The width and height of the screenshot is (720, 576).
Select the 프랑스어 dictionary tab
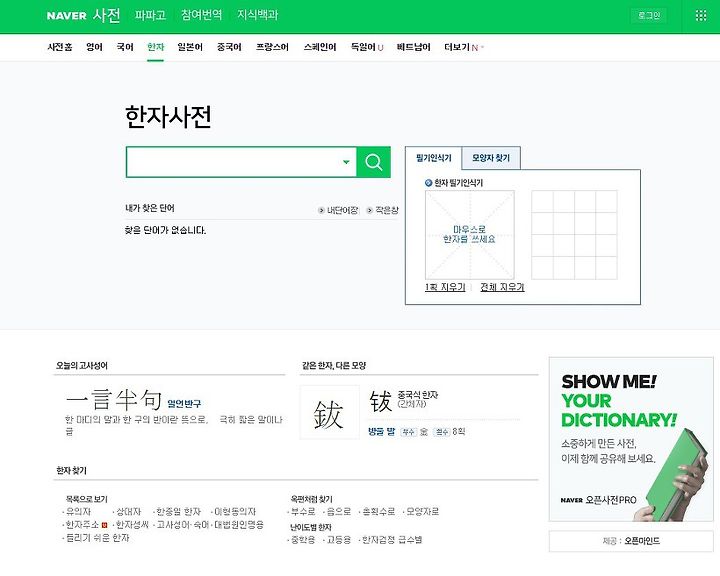(x=272, y=47)
